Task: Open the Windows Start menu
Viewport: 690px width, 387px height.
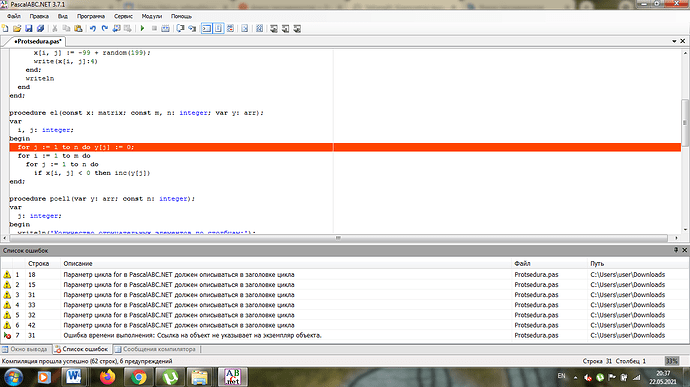Action: pyautogui.click(x=14, y=378)
